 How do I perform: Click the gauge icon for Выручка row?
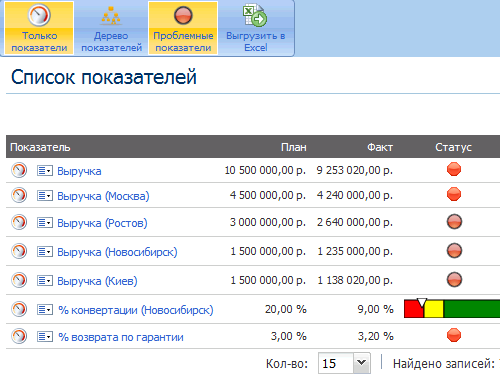pyautogui.click(x=19, y=170)
